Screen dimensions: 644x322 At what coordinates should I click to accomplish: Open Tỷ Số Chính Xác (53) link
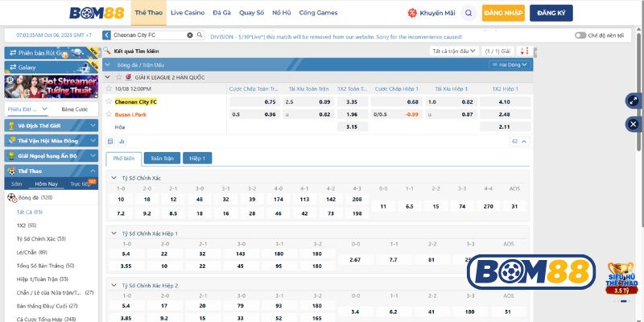41,239
